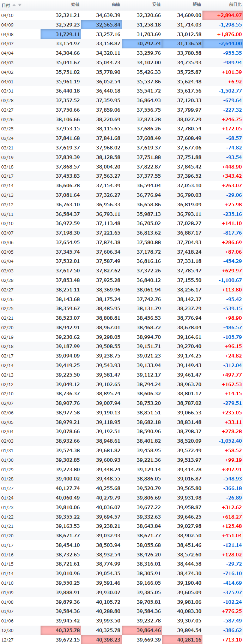The image size is (243, 644).
Task: Select highlighted close price 40,281.16
Action: (183, 640)
